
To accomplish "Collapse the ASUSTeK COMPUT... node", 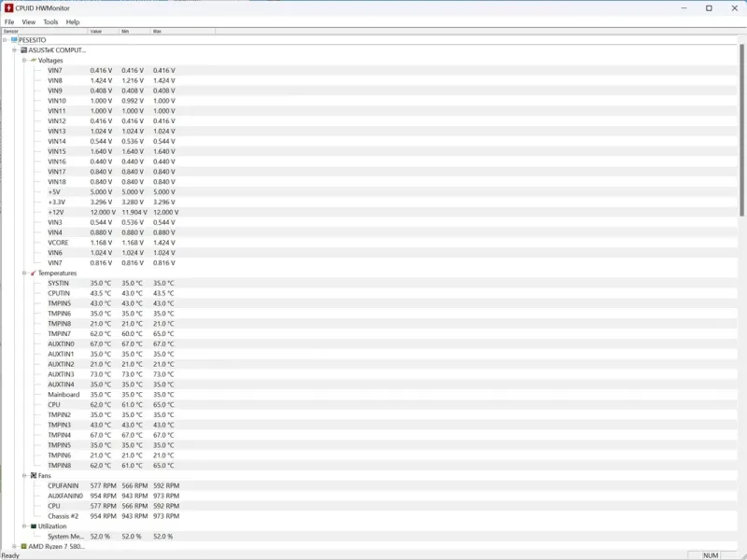I will click(14, 50).
